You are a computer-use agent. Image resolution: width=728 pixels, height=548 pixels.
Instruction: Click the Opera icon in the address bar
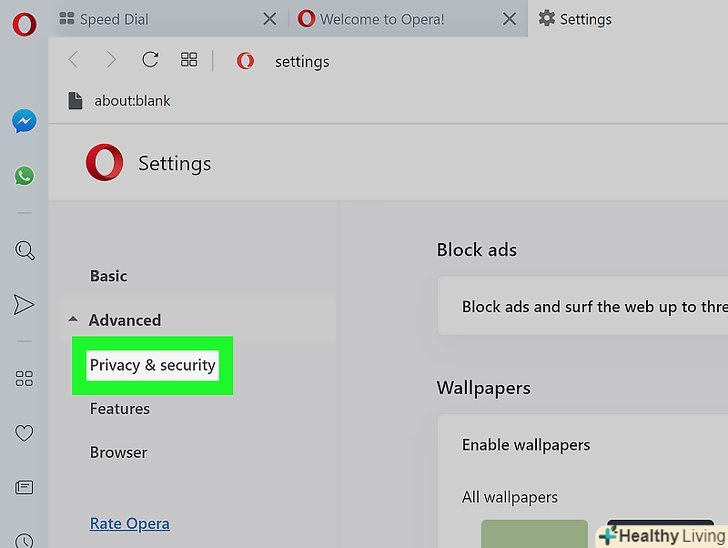point(245,61)
